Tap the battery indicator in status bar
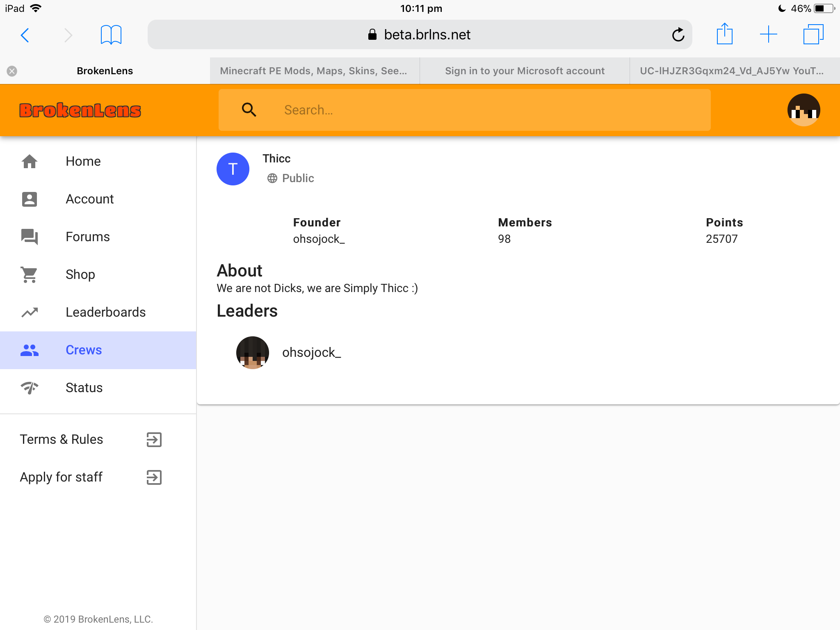 pos(824,9)
